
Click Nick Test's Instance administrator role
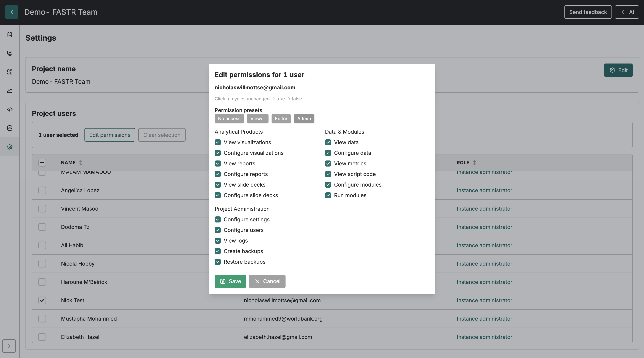[x=485, y=301]
